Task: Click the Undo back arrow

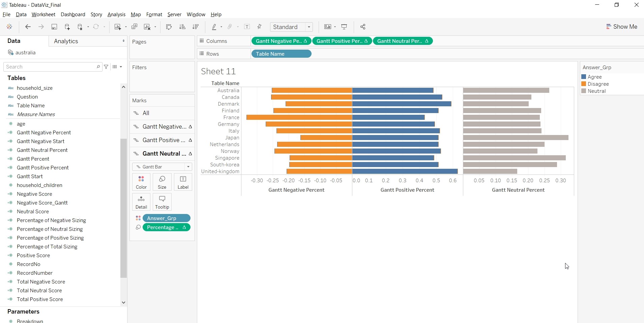Action: [x=28, y=27]
